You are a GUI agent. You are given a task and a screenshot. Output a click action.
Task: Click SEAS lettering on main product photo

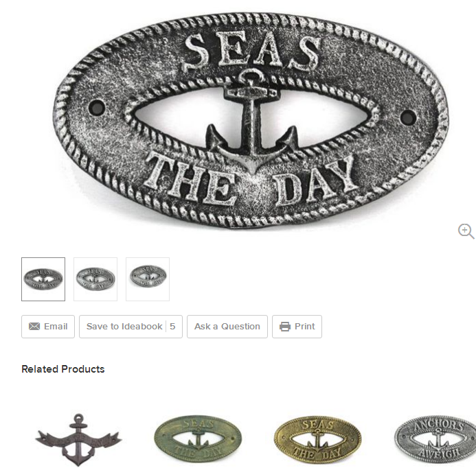252,51
